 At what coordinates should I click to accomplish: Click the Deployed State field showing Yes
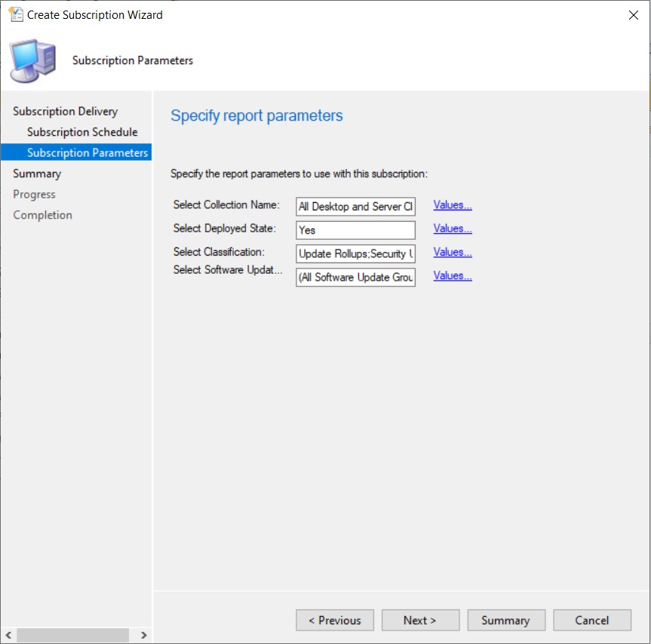coord(355,228)
